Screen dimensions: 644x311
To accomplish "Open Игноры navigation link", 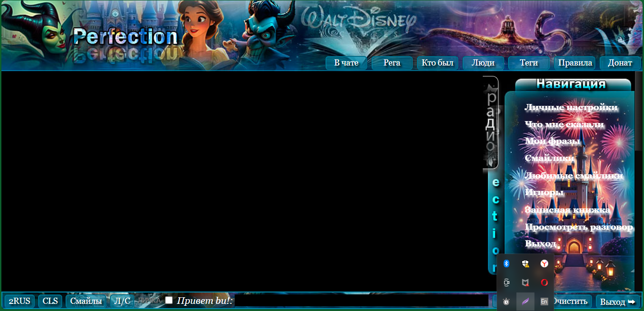I will 544,193.
